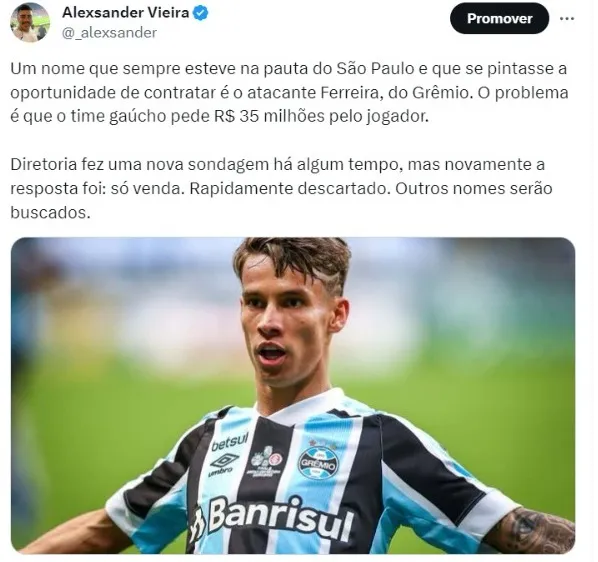Open the Alexsander Vieira display name link
598x562 pixels.
(125, 13)
